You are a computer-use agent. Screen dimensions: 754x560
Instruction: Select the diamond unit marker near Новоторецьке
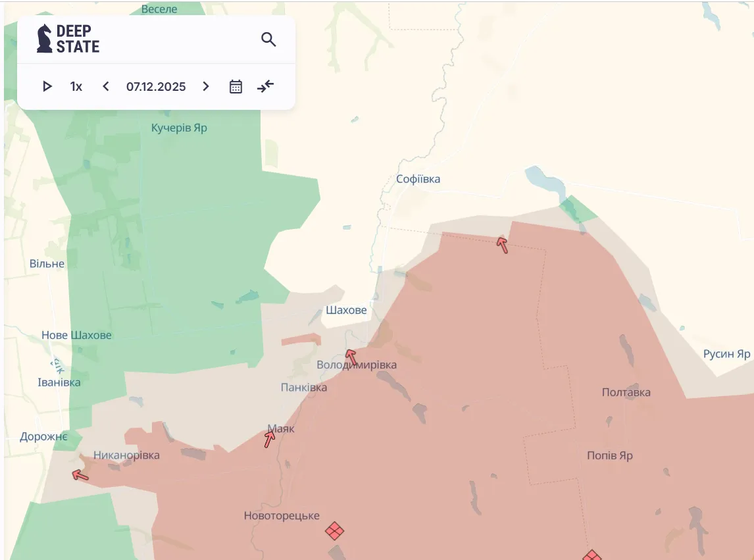335,530
